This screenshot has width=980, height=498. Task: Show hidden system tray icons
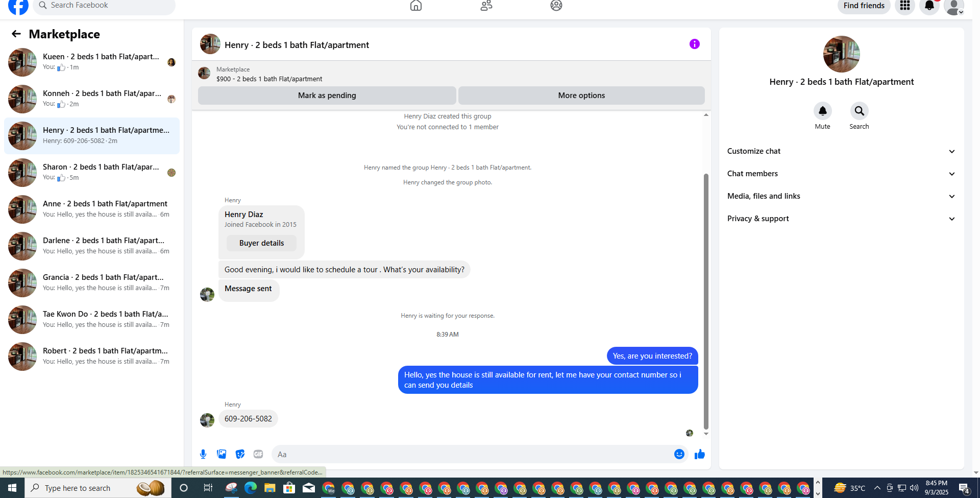[877, 488]
